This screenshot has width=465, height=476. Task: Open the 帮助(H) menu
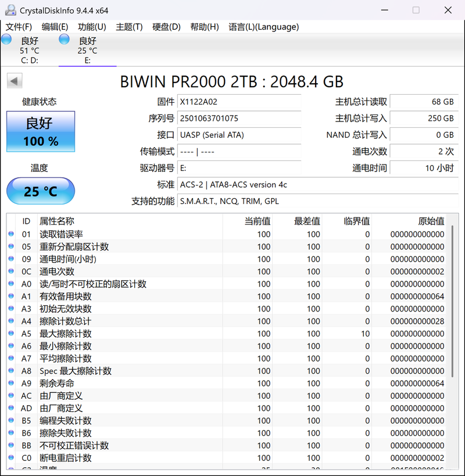(x=205, y=27)
